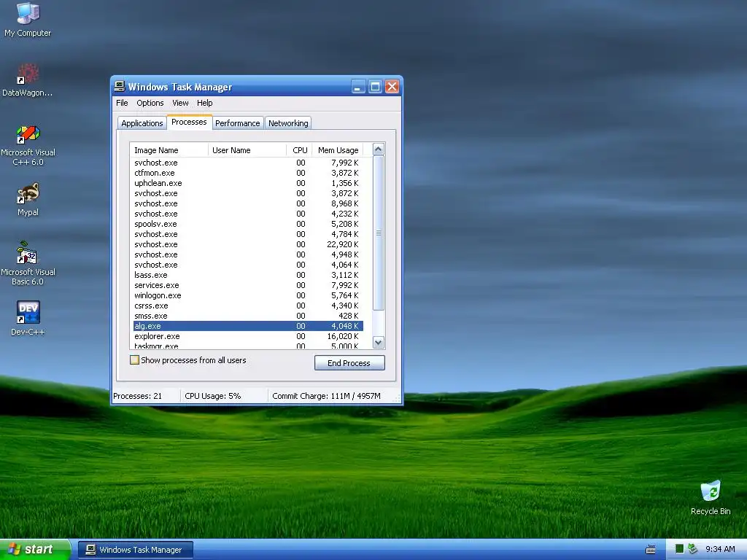This screenshot has width=747, height=560.
Task: Select the svchost.exe row using 4,948 K
Action: 248,254
